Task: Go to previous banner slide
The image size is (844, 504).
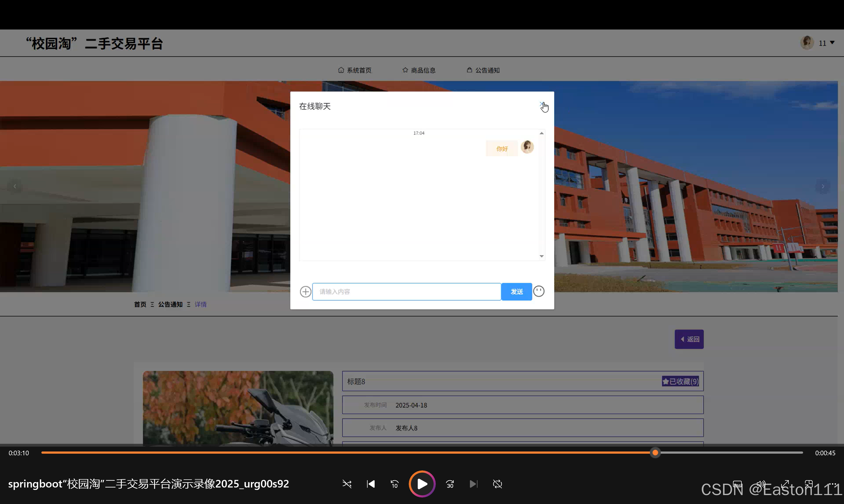Action: [x=15, y=186]
